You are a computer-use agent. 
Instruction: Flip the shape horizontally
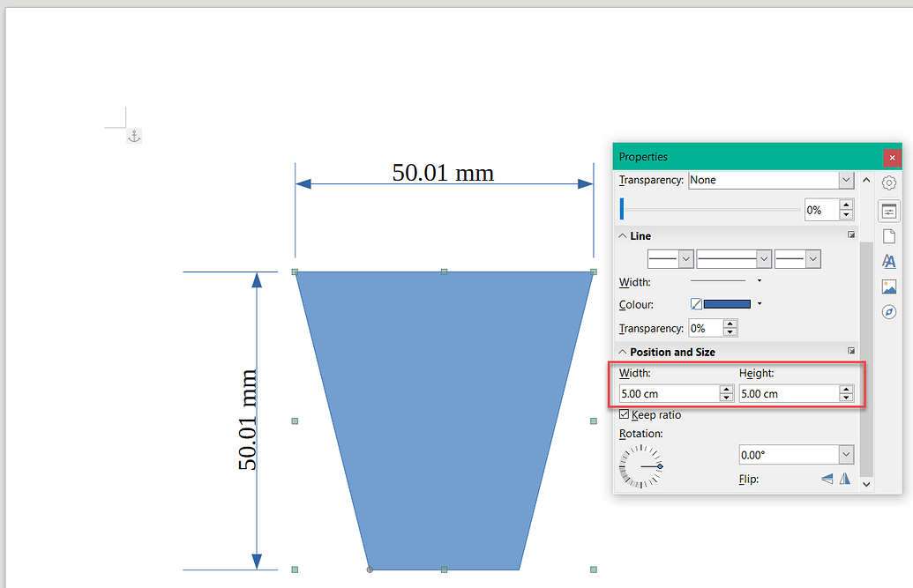point(844,479)
